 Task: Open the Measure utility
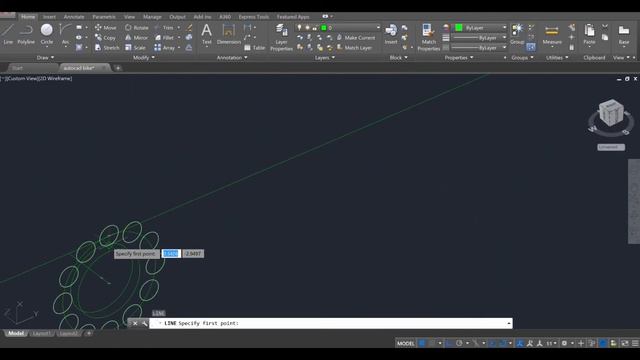552,33
